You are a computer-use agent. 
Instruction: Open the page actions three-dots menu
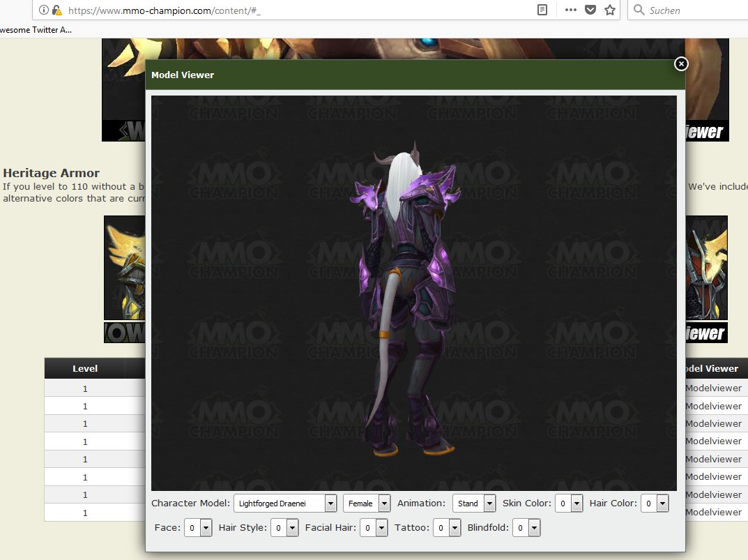(x=570, y=10)
